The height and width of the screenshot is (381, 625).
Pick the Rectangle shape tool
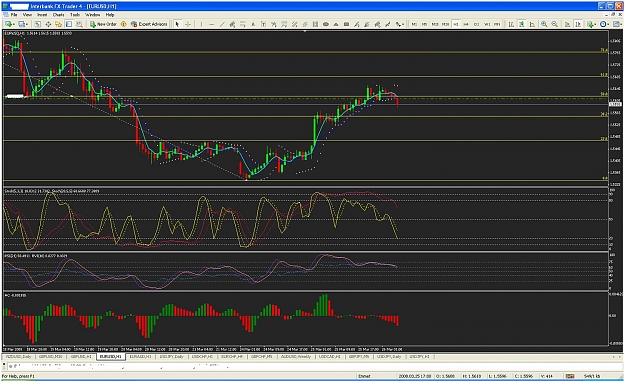pyautogui.click(x=346, y=24)
